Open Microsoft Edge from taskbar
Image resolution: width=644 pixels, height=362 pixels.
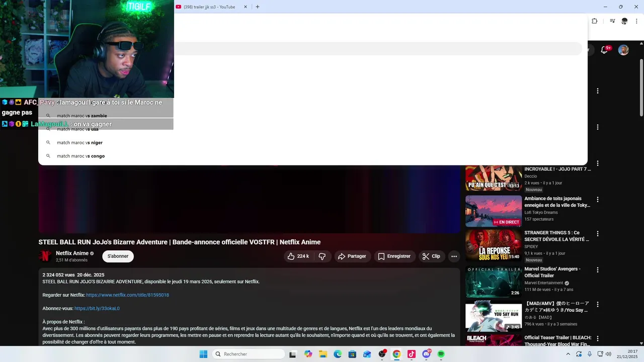[x=338, y=354]
